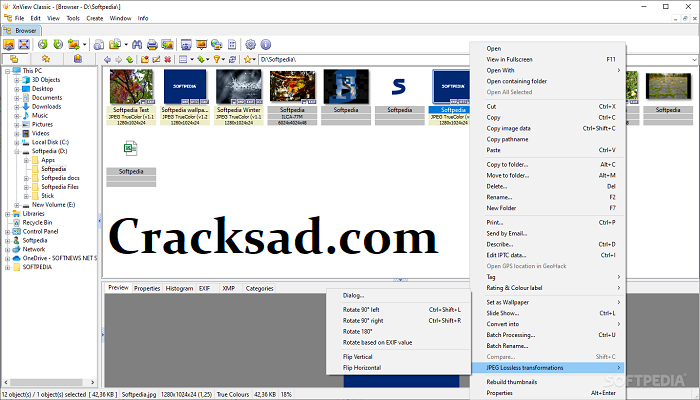The height and width of the screenshot is (400, 700).
Task: Go up one folder level icon
Action: (129, 59)
